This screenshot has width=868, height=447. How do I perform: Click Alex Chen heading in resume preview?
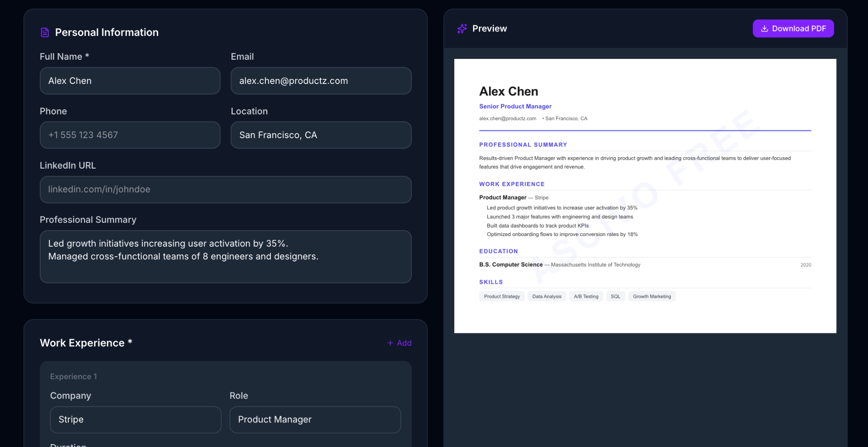pos(509,91)
